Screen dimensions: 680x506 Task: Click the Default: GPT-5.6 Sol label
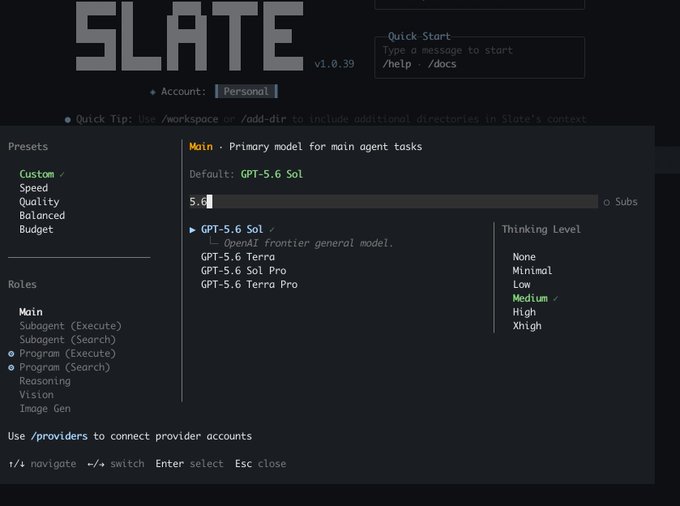[x=246, y=174]
